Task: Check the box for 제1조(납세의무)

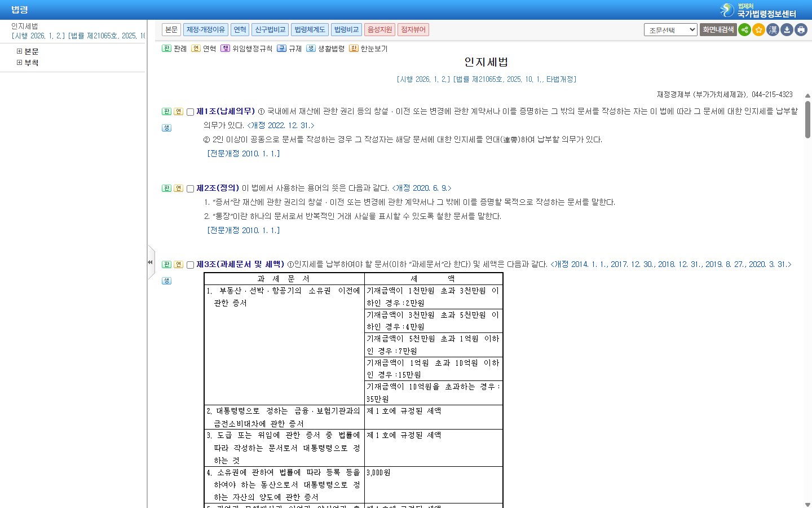Action: 190,112
